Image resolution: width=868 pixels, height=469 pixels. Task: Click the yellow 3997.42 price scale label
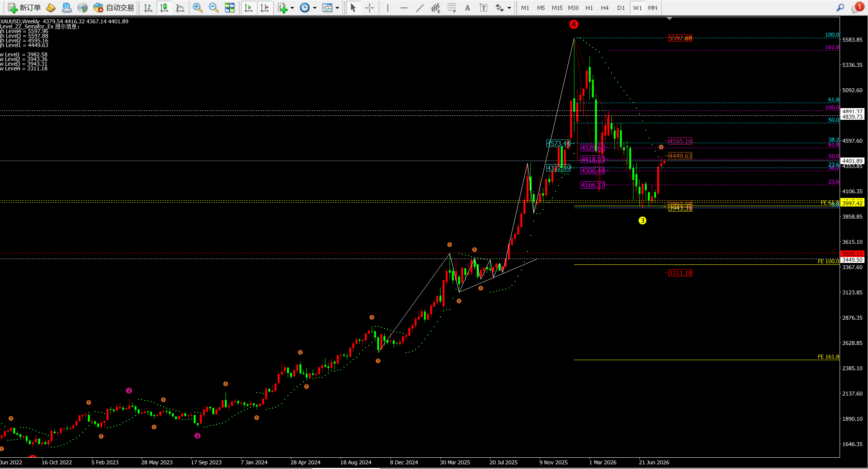pyautogui.click(x=852, y=203)
